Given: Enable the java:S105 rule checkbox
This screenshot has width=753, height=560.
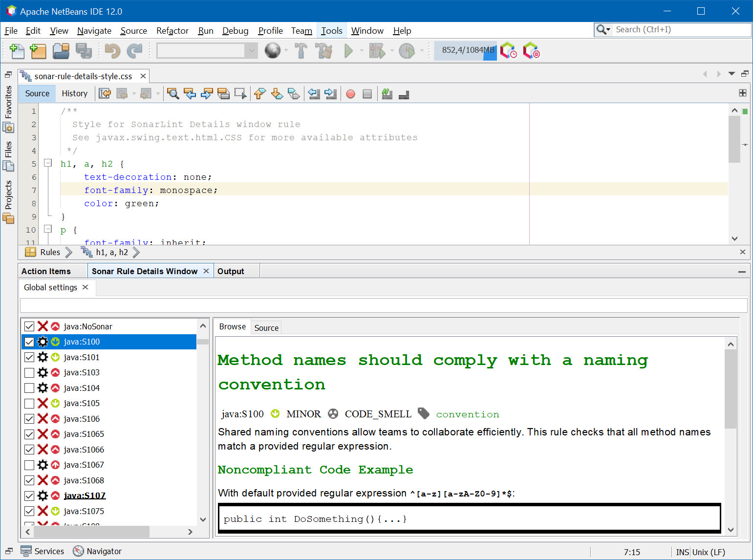Looking at the screenshot, I should point(29,403).
